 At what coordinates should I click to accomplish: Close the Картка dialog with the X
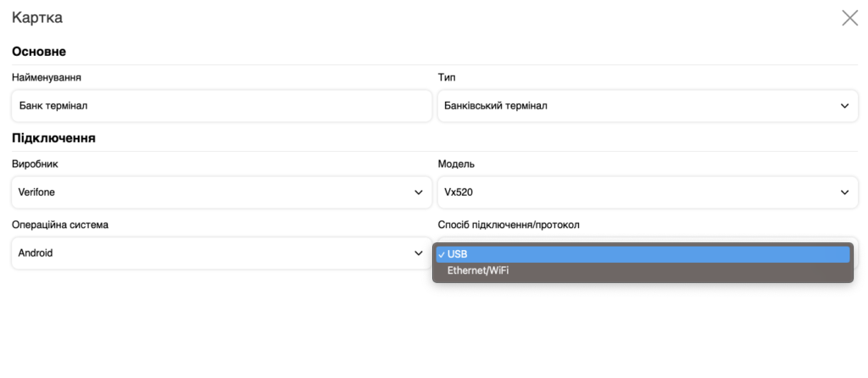849,18
